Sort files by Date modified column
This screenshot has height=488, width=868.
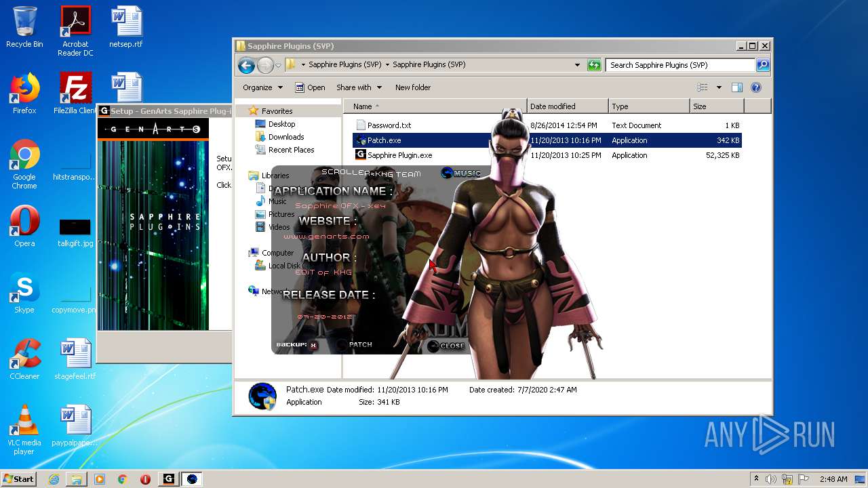pyautogui.click(x=568, y=106)
